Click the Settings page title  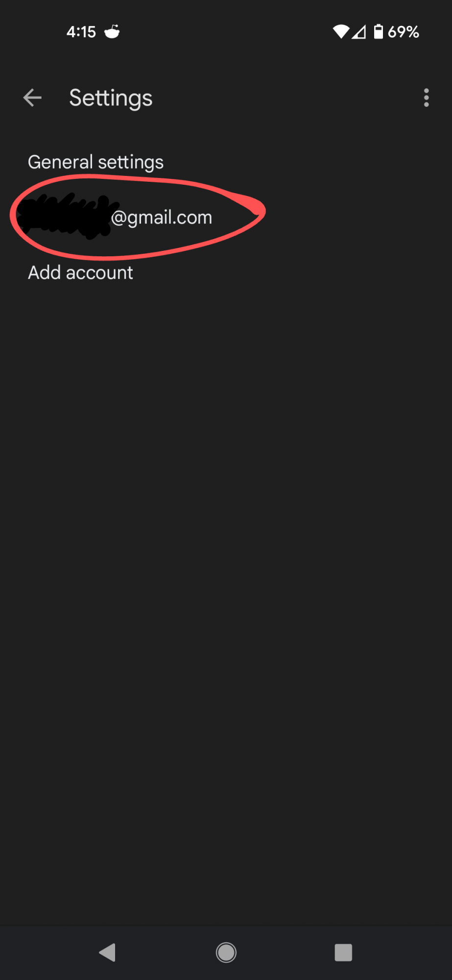pos(111,98)
